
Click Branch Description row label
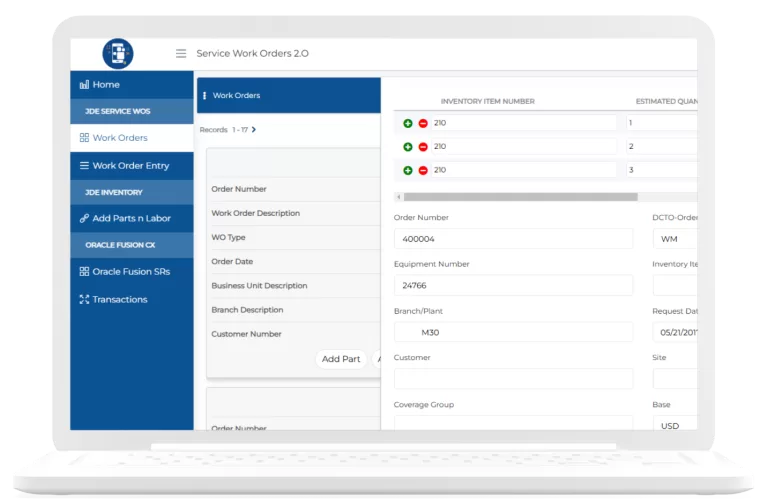[247, 310]
